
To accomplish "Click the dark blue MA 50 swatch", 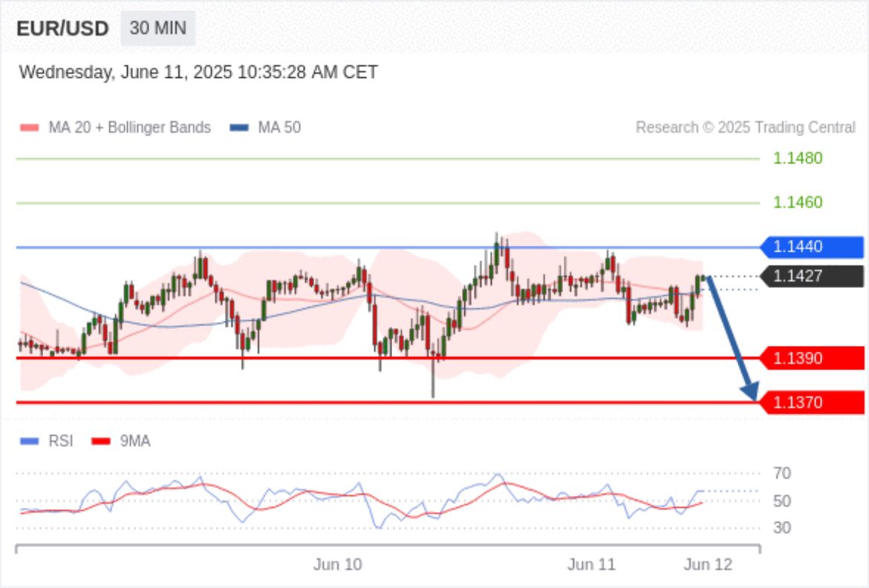I will [x=239, y=128].
